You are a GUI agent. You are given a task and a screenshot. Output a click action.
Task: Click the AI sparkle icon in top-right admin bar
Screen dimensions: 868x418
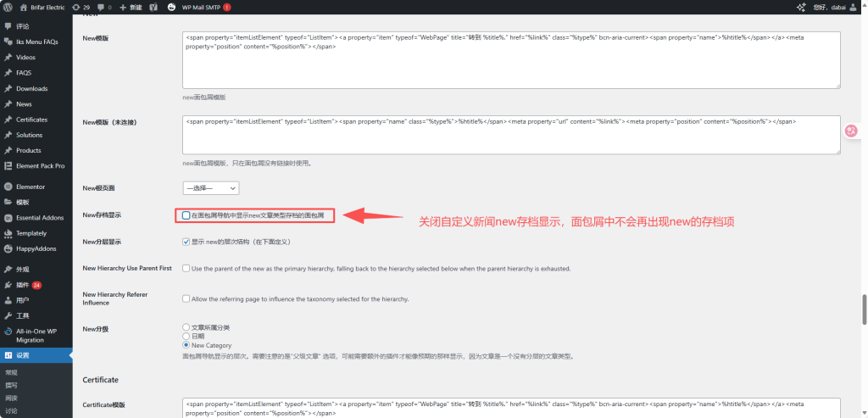tap(802, 7)
